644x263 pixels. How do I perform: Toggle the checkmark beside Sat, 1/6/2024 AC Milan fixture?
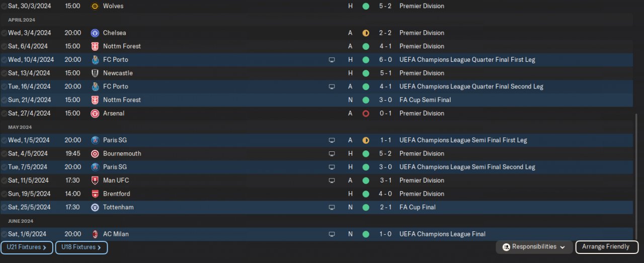point(4,234)
